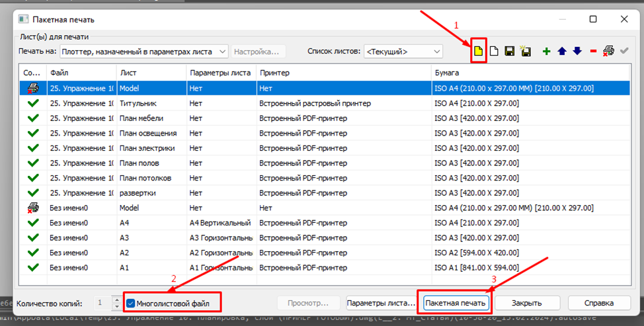The width and height of the screenshot is (644, 326).
Task: Maximize the Пакетная печать dialog window
Action: pyautogui.click(x=593, y=19)
